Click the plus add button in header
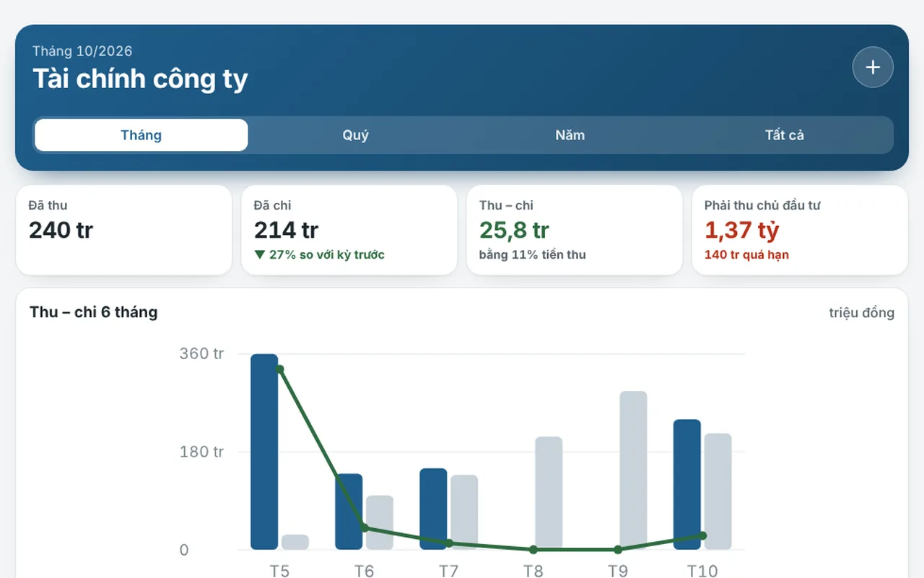Image resolution: width=924 pixels, height=578 pixels. [x=873, y=67]
